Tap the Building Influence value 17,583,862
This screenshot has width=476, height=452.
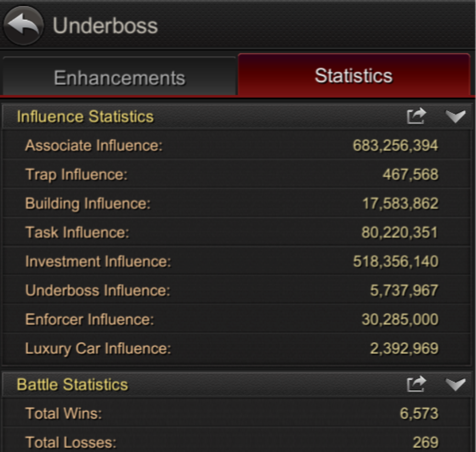coord(400,203)
